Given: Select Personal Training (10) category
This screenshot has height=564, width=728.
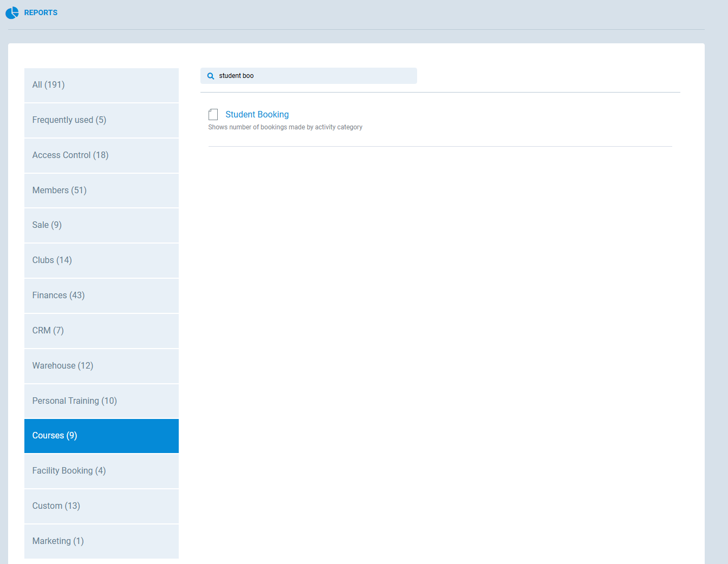Looking at the screenshot, I should click(101, 401).
